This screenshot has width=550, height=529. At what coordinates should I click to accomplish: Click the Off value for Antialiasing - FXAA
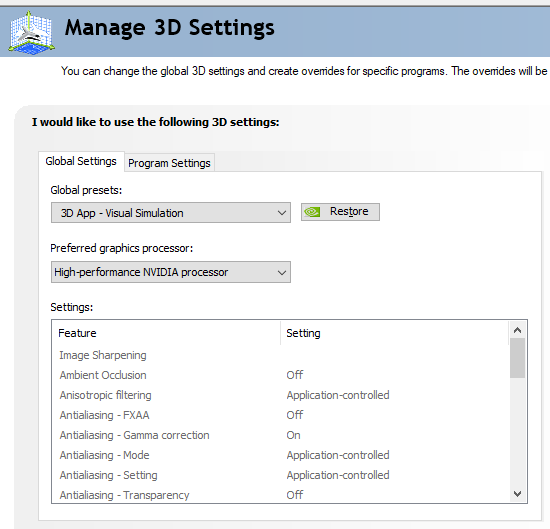295,415
